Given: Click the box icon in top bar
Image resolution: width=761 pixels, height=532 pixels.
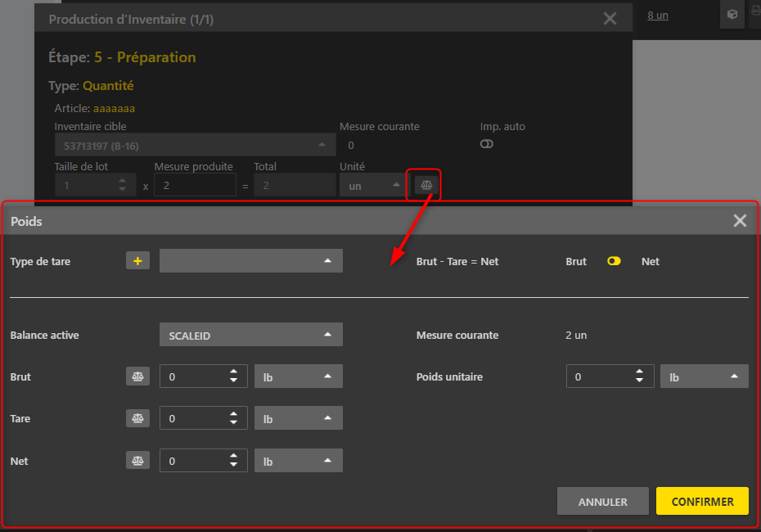Looking at the screenshot, I should pos(732,15).
